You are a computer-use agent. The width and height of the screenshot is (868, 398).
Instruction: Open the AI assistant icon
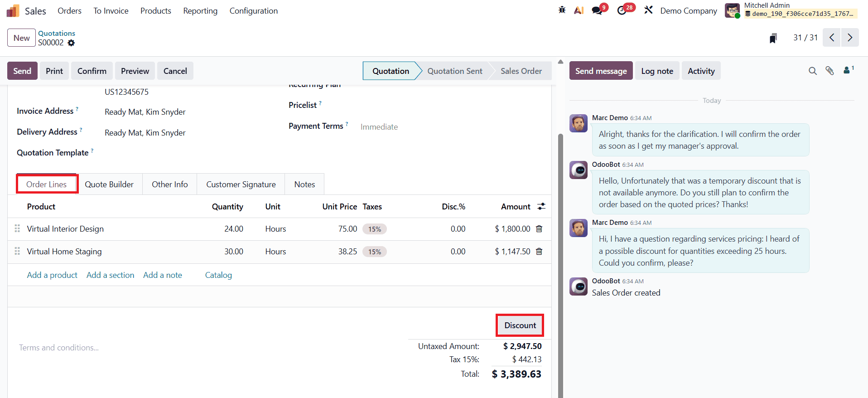(x=579, y=10)
